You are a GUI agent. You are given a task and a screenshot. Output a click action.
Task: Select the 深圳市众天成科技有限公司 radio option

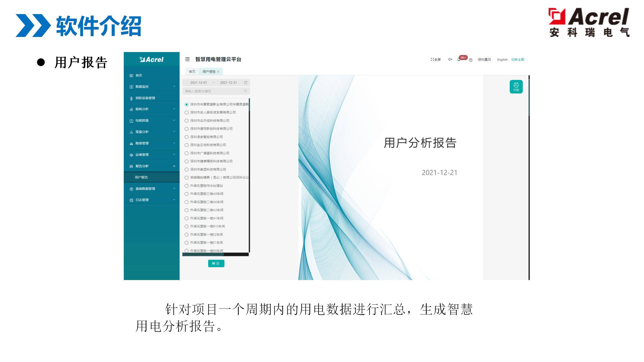[x=186, y=121]
